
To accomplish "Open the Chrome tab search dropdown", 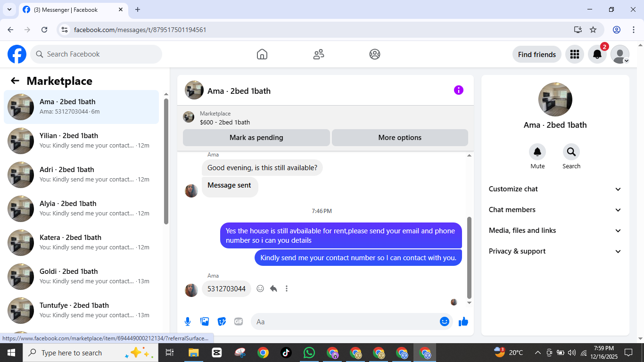I will (9, 9).
